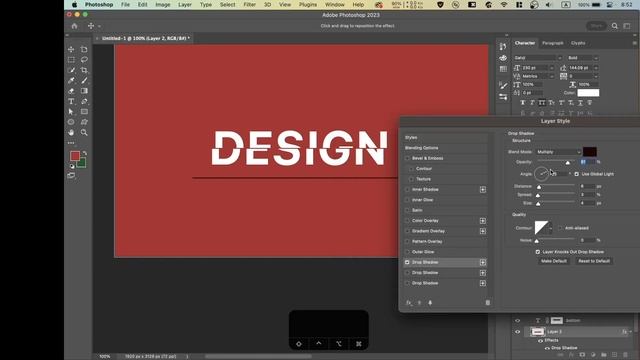Open the Plugins menu

point(308,4)
